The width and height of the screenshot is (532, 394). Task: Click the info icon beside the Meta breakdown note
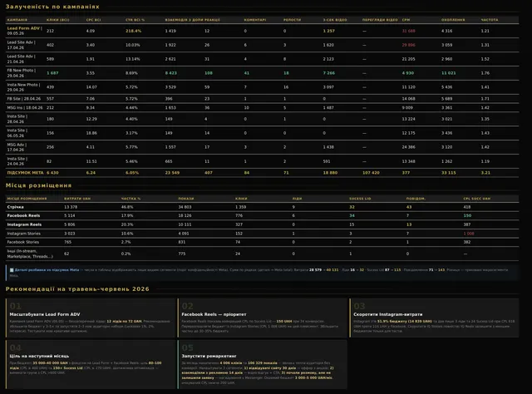(12, 270)
